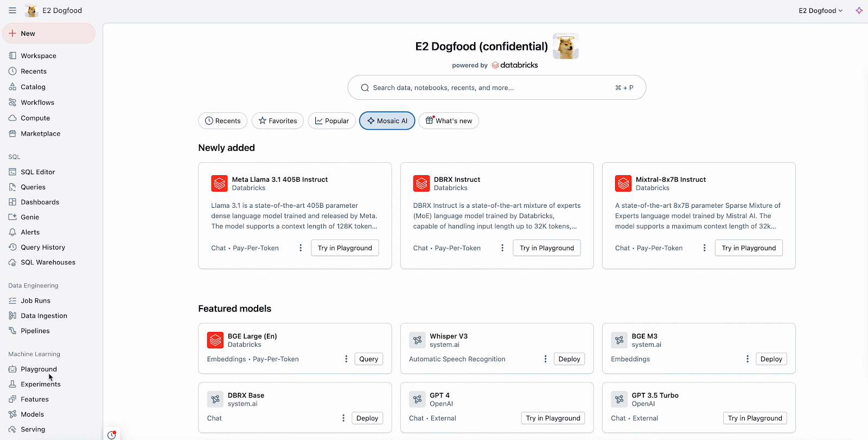
Task: Open kebab menu on Whisper V3 card
Action: point(545,359)
